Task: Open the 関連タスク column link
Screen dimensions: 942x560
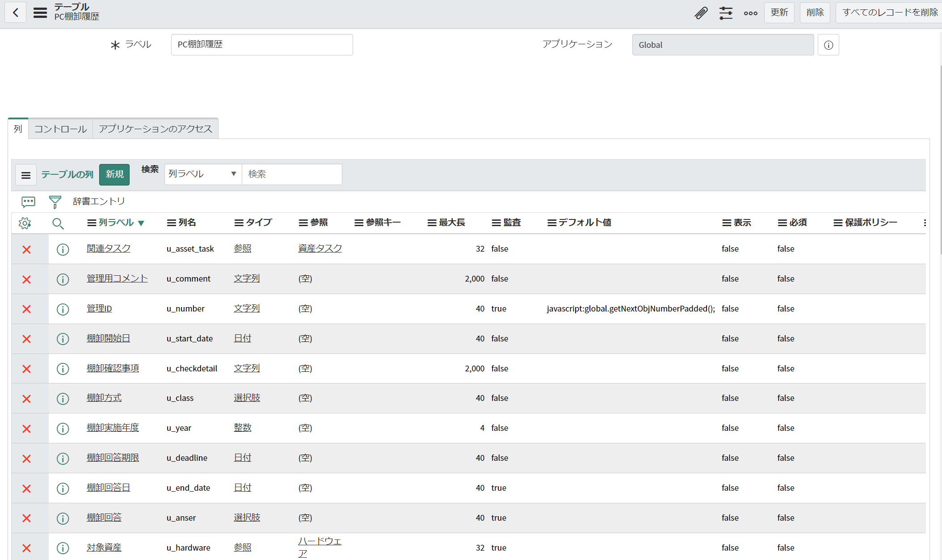Action: (109, 248)
